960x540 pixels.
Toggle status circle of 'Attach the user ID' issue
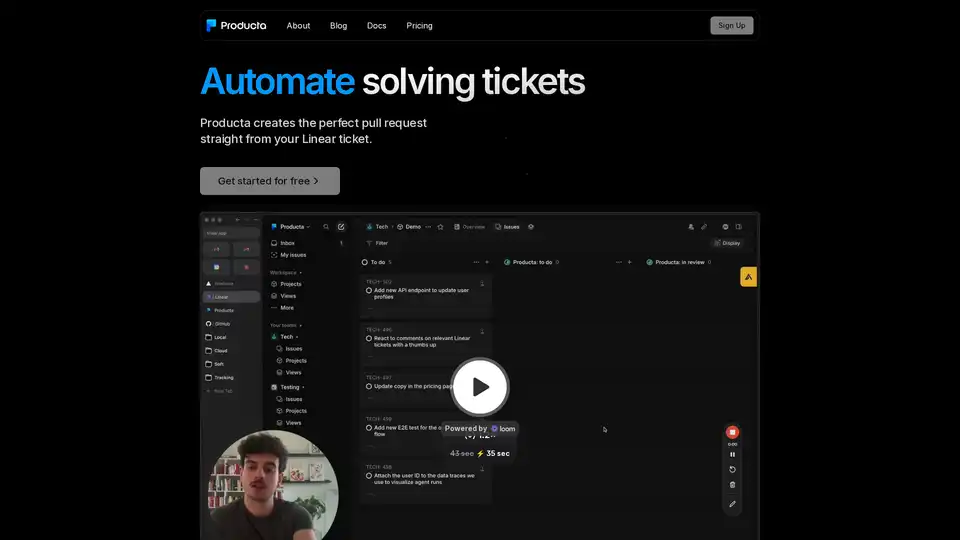pyautogui.click(x=369, y=476)
